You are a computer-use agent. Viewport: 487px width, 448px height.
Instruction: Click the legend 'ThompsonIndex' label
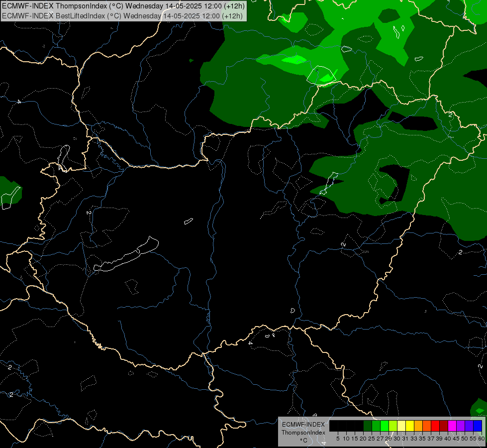tap(303, 433)
